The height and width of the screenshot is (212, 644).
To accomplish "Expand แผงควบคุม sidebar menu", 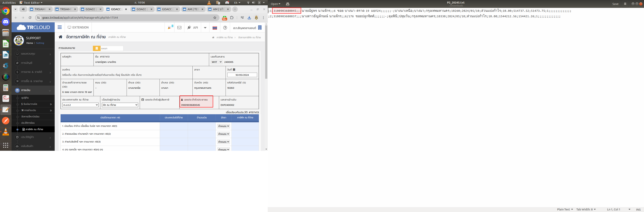I will pyautogui.click(x=33, y=54).
